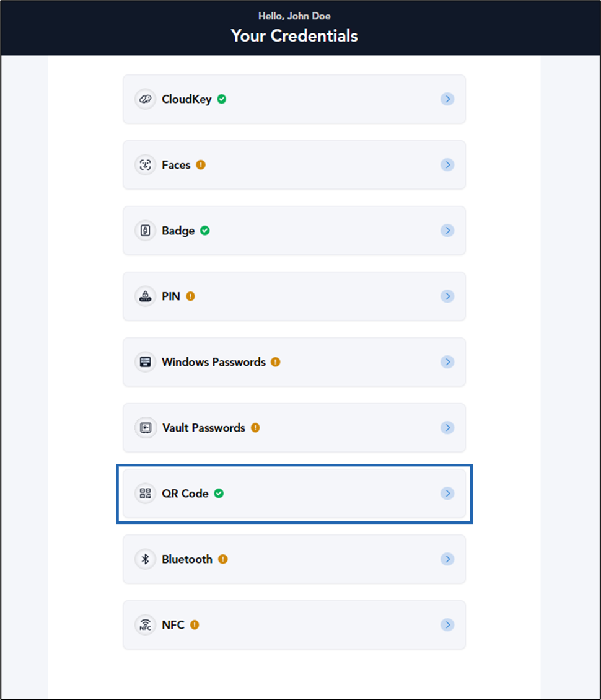Open the Vault Passwords credential row
Viewport: 601px width, 700px height.
click(x=294, y=428)
